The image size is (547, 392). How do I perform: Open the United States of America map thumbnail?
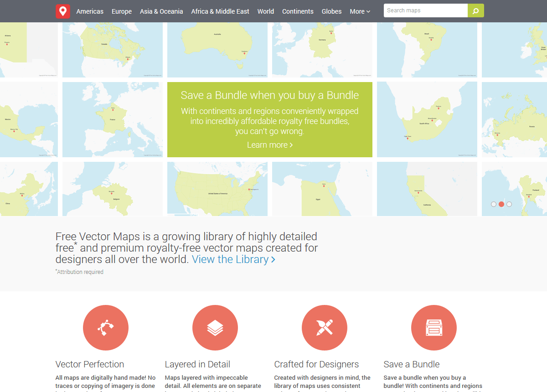217,189
